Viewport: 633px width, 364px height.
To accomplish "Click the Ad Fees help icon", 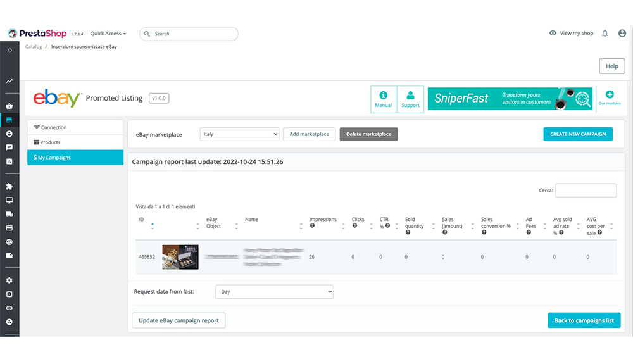I will pos(529,232).
